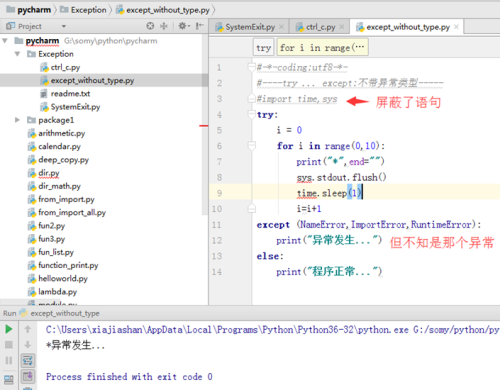Switch to the ctrl_c.py tab
Viewport: 500px width, 390px height.
[320, 27]
